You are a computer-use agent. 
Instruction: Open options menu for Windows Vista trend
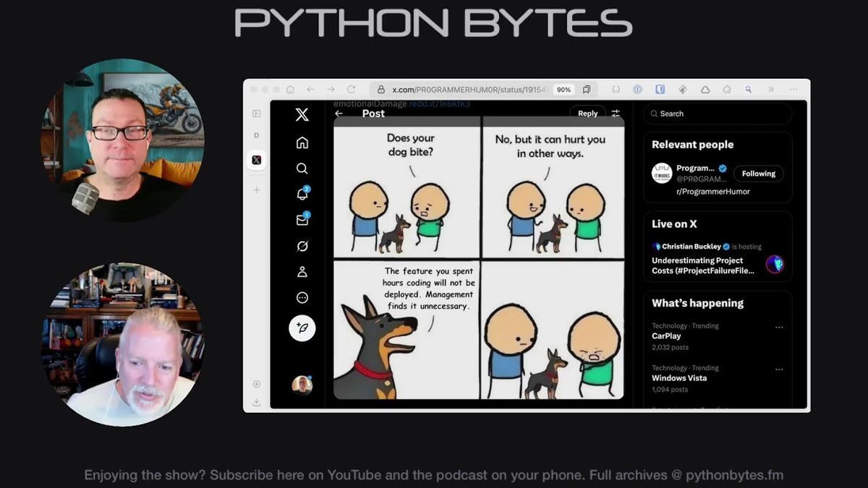coord(779,369)
